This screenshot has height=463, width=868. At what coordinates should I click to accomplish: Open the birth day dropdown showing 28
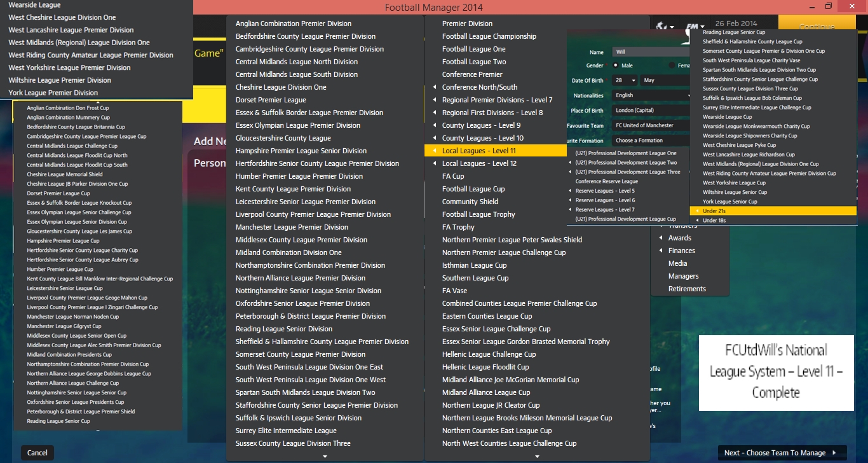click(625, 80)
